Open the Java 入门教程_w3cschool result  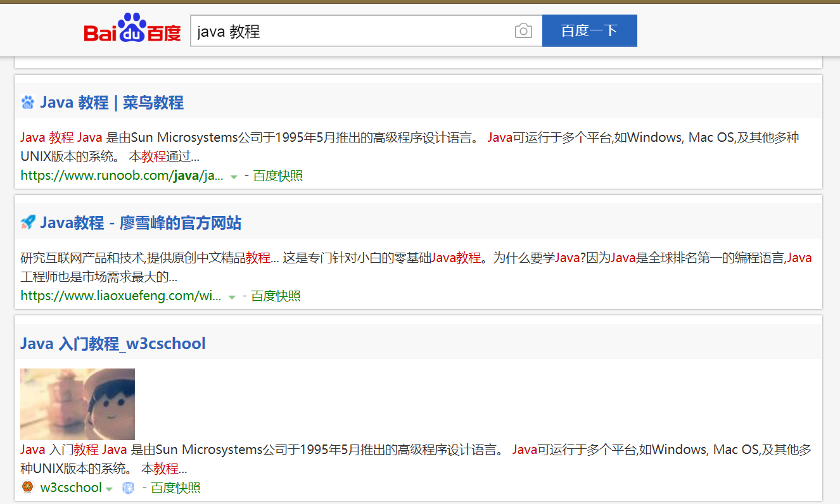point(113,343)
